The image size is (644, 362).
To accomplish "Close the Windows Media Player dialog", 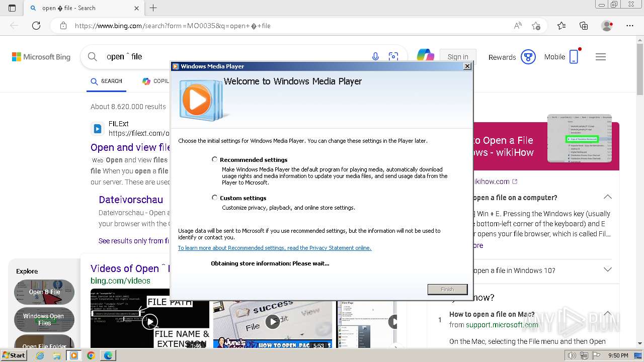I will tap(467, 66).
